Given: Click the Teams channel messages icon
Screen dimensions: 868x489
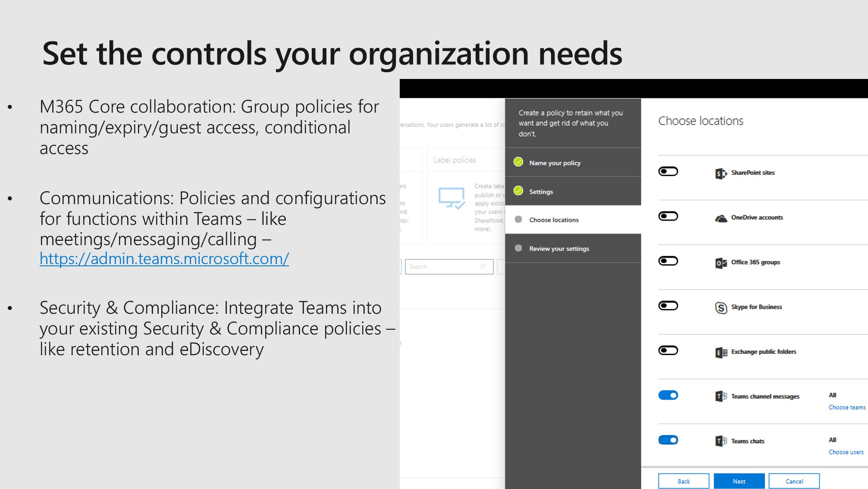Looking at the screenshot, I should click(x=721, y=396).
